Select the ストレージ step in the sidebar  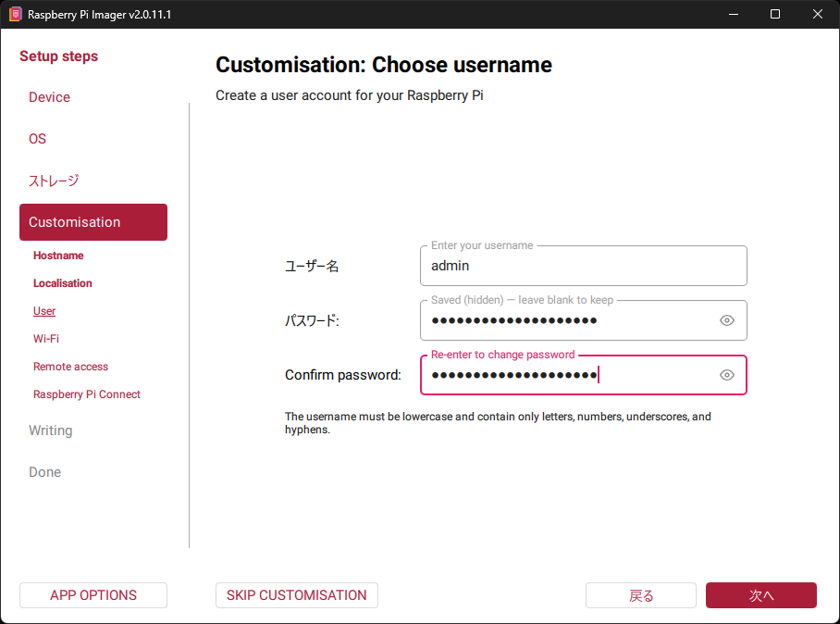(54, 181)
